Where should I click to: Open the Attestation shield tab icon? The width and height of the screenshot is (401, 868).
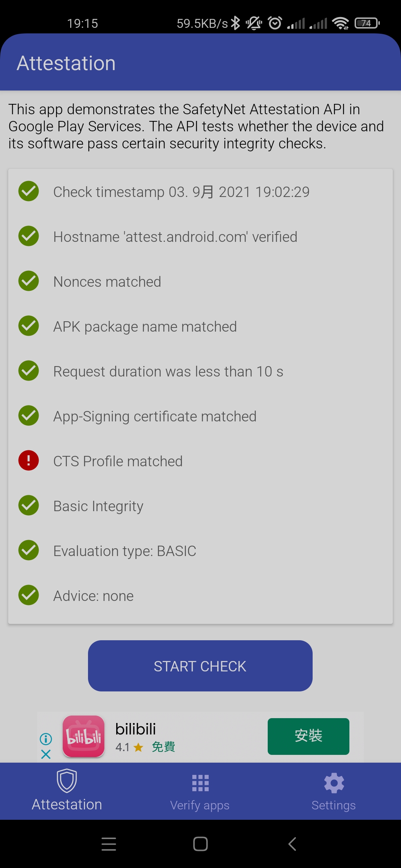coord(67,780)
